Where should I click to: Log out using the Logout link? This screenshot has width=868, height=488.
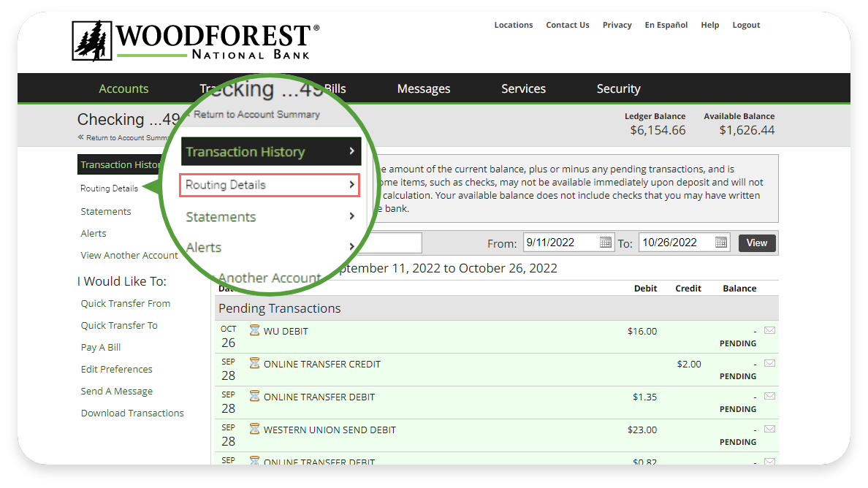pos(746,25)
